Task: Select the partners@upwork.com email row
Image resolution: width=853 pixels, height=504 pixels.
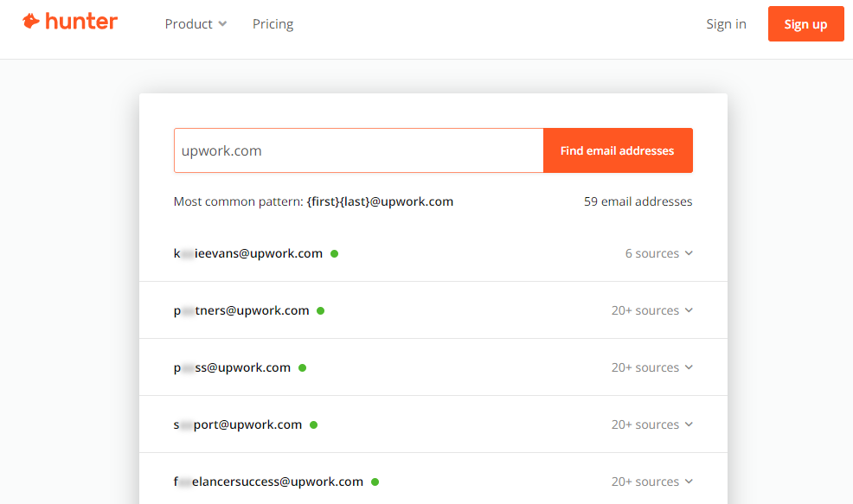Action: tap(241, 310)
